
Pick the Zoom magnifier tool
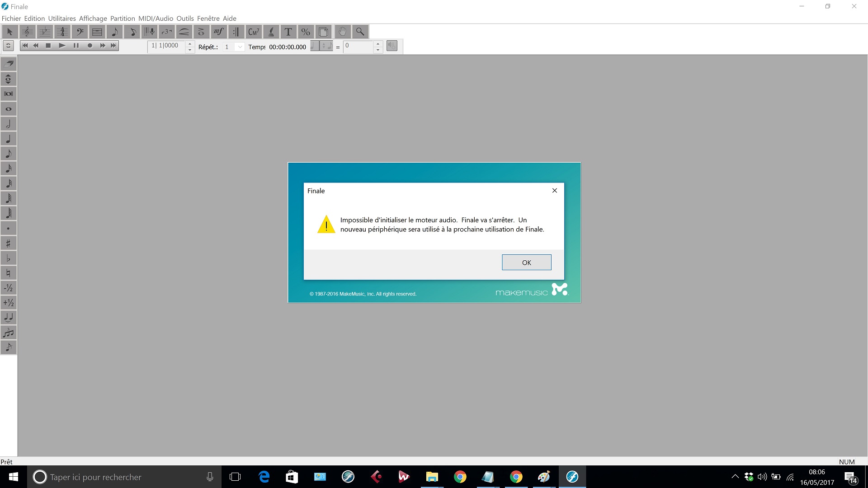pyautogui.click(x=360, y=32)
